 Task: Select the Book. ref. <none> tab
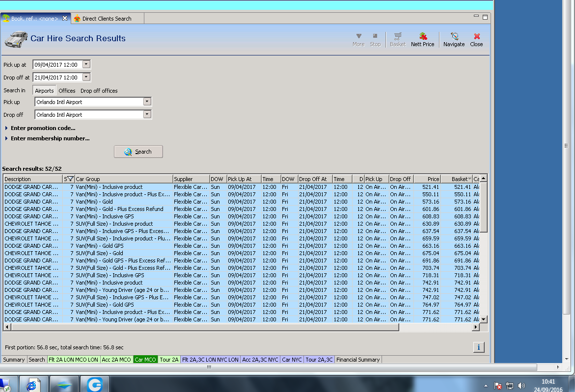pos(34,19)
